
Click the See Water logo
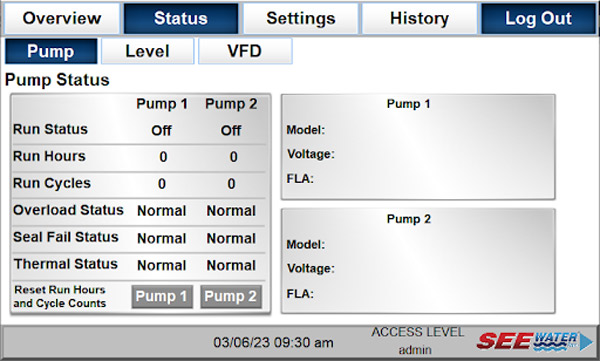click(527, 341)
